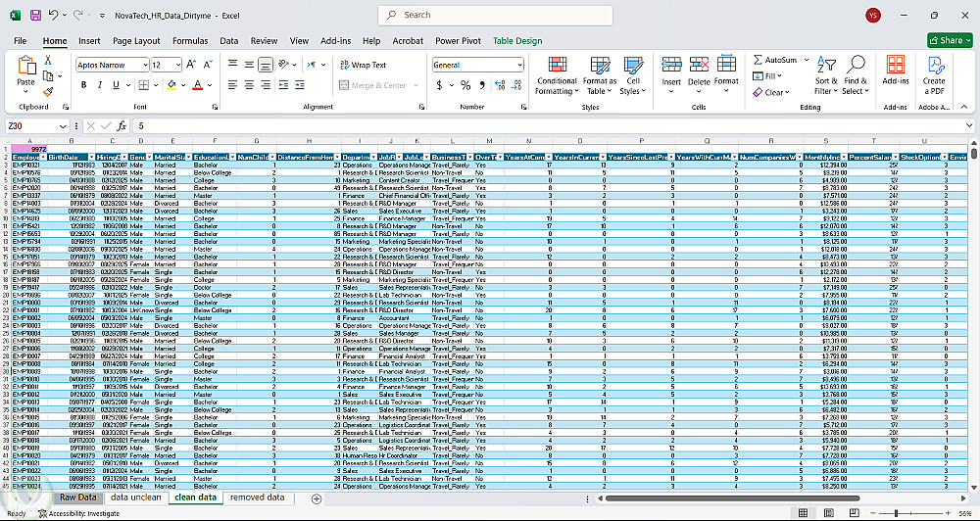Open the font name dropdown
The height and width of the screenshot is (521, 980).
(x=146, y=65)
